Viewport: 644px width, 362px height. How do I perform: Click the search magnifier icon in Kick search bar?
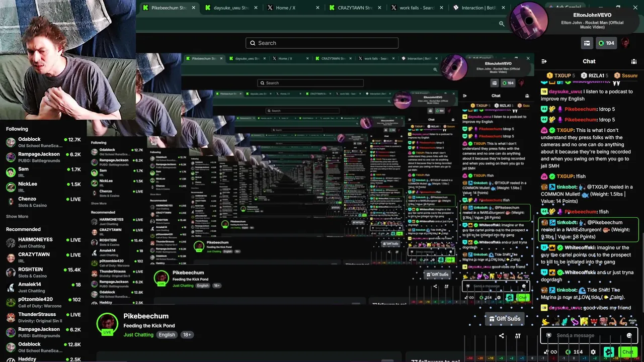point(253,43)
